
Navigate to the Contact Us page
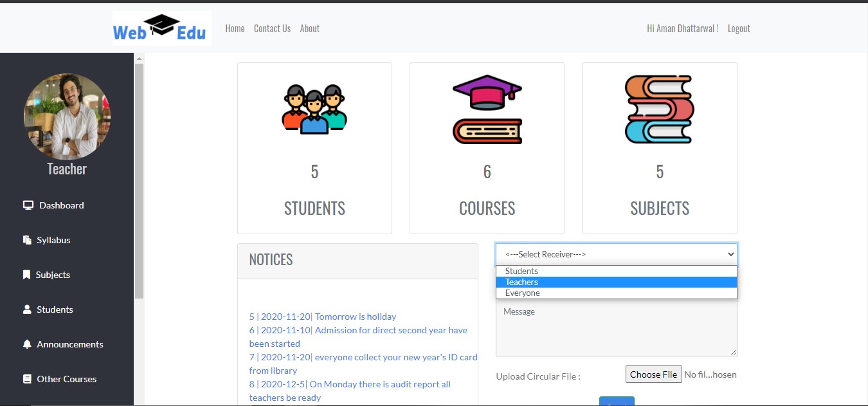[272, 28]
